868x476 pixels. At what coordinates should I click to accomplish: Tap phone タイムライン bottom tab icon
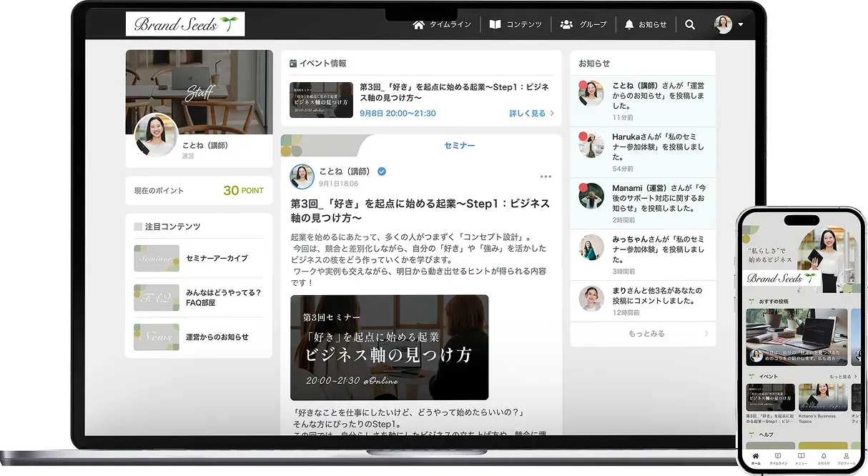[x=778, y=457]
